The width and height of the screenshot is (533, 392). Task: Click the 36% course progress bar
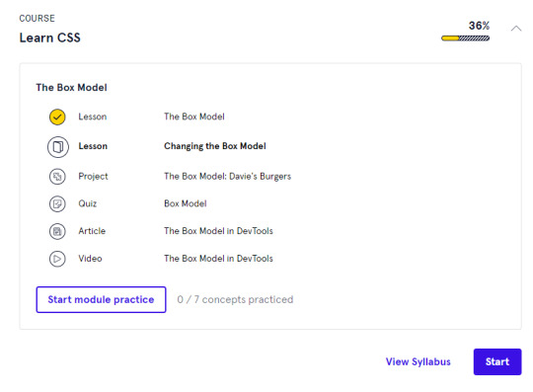pos(465,39)
